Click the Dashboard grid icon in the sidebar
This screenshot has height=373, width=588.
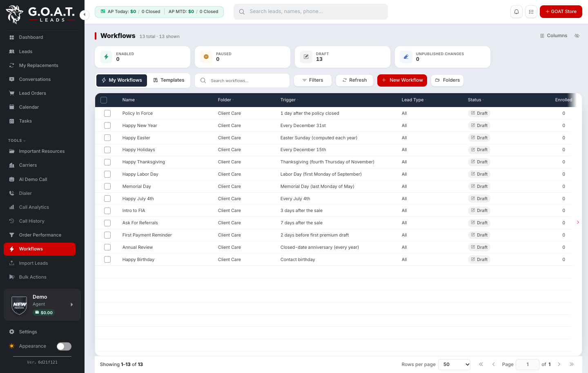pos(12,37)
